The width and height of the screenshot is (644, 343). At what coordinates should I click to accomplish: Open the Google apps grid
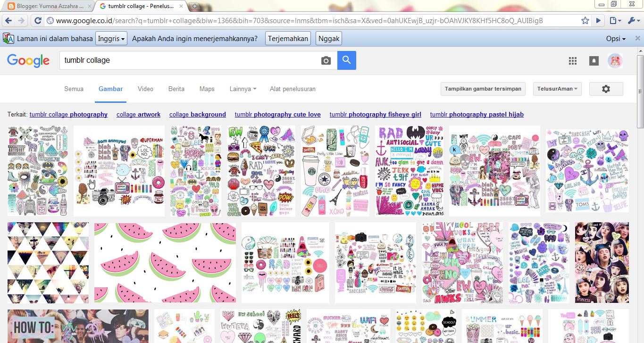pyautogui.click(x=573, y=61)
